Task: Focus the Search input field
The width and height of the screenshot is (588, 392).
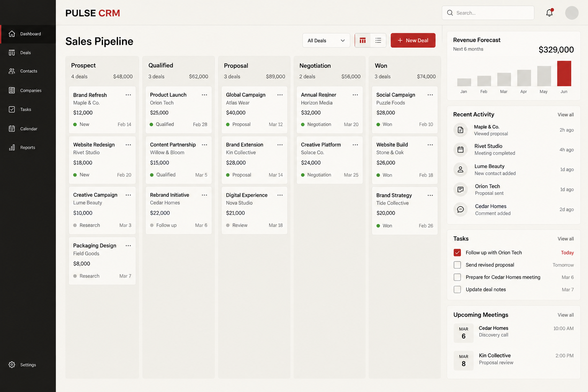Action: 488,13
